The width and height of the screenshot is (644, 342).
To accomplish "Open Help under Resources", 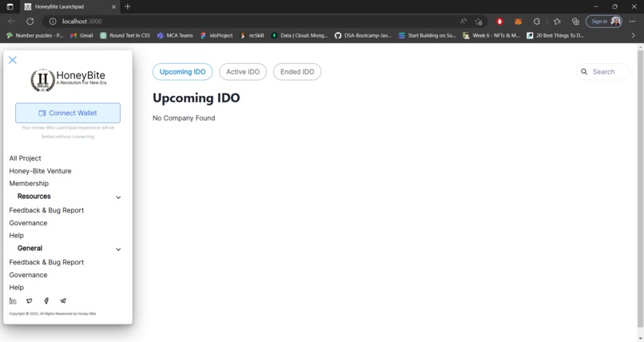I will pos(17,235).
